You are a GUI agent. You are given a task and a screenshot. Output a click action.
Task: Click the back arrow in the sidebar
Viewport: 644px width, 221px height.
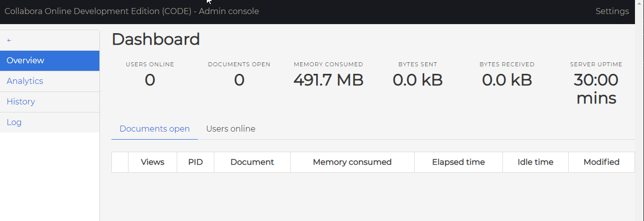point(9,40)
